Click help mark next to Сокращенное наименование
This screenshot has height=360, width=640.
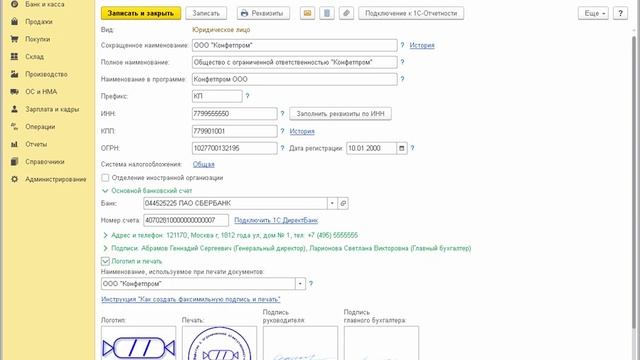point(402,45)
